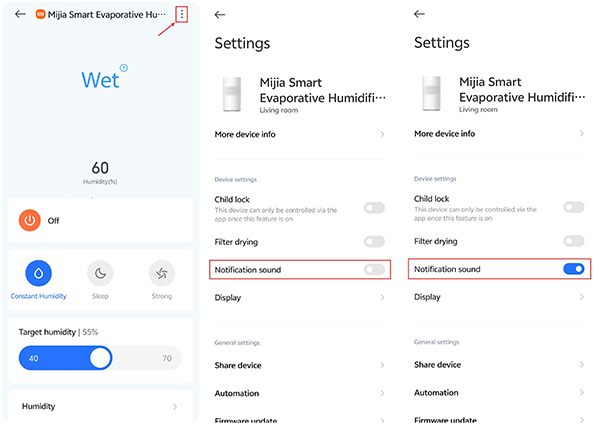Image resolution: width=600 pixels, height=424 pixels.
Task: Turn off the enabled Notification sound switch
Action: (x=573, y=269)
